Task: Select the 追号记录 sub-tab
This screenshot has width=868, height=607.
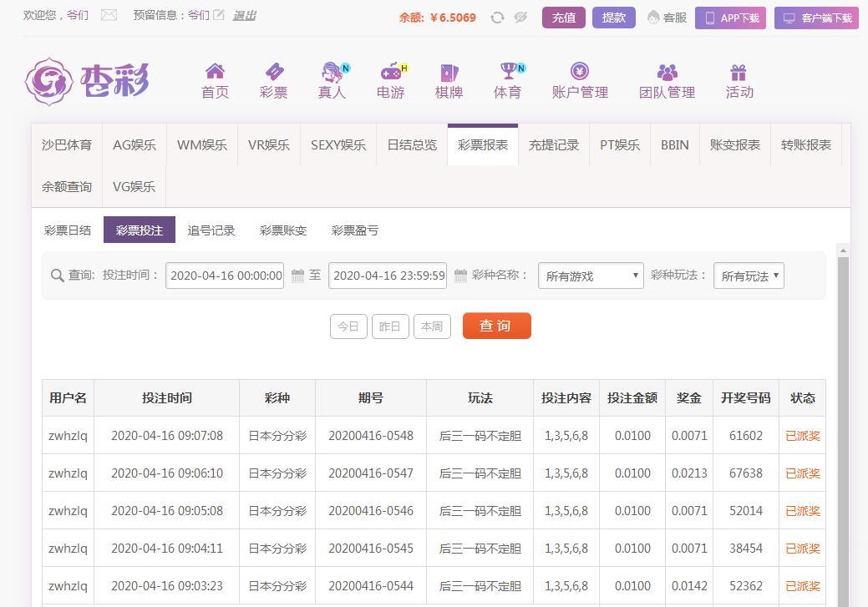Action: pos(211,230)
